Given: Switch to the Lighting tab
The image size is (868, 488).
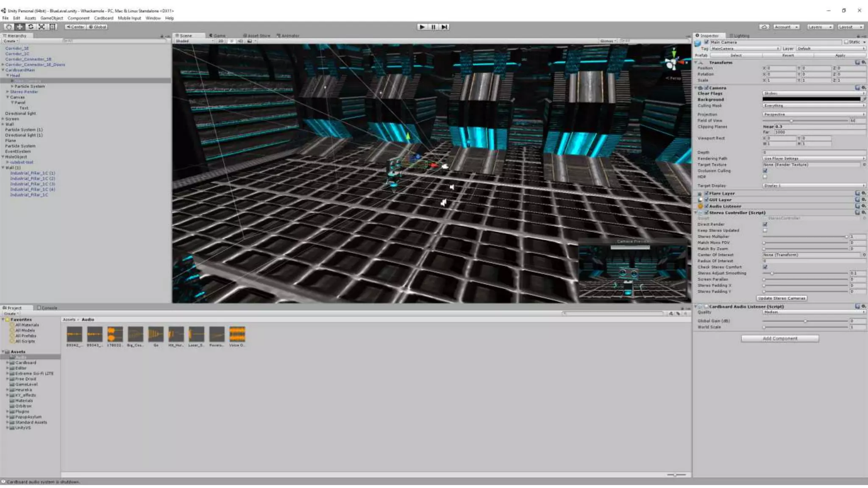Looking at the screenshot, I should tap(740, 36).
